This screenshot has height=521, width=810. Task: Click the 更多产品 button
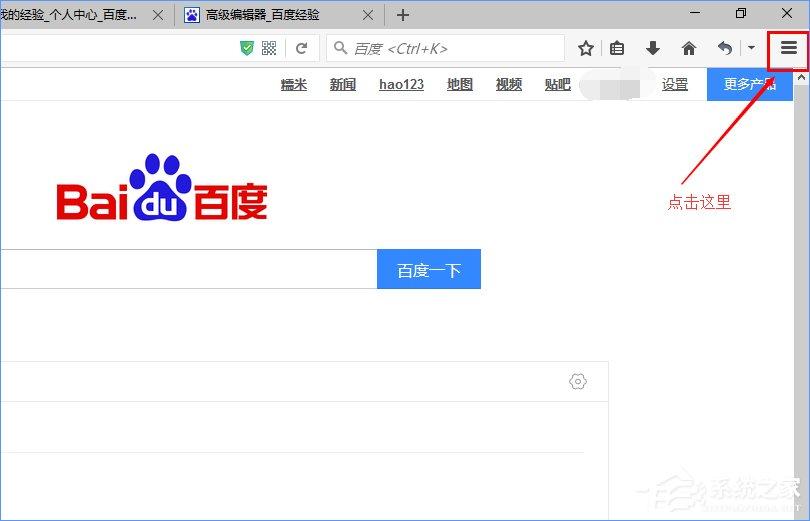(750, 84)
